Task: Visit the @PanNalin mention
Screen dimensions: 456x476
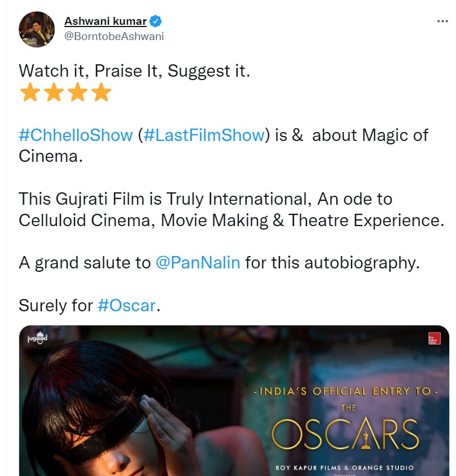Action: (x=198, y=263)
